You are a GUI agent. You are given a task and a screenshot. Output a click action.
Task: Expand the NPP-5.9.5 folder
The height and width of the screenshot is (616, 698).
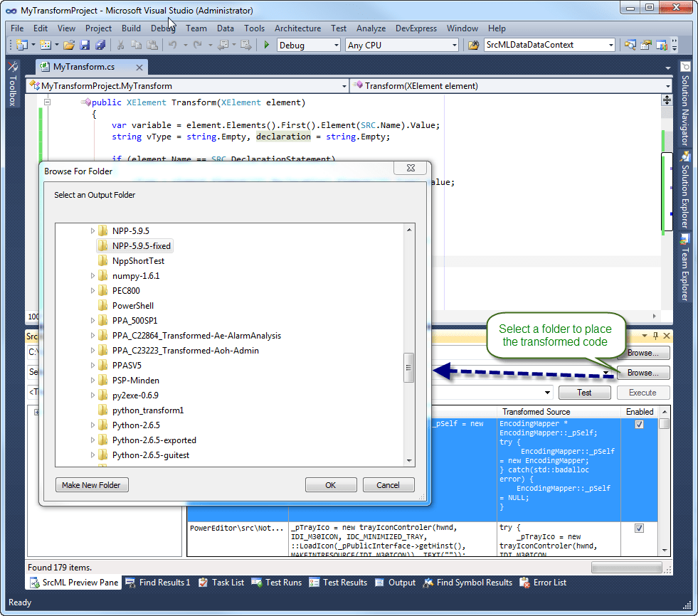tap(92, 230)
